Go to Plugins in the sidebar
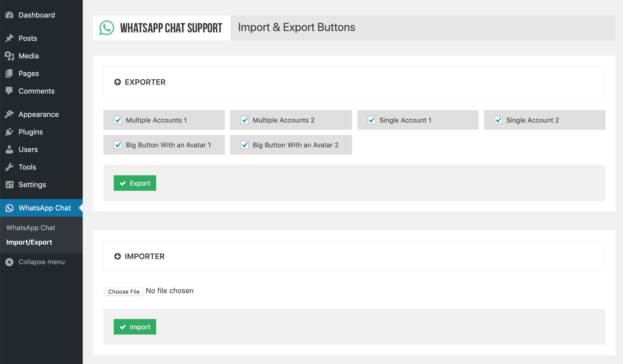 click(x=41, y=132)
